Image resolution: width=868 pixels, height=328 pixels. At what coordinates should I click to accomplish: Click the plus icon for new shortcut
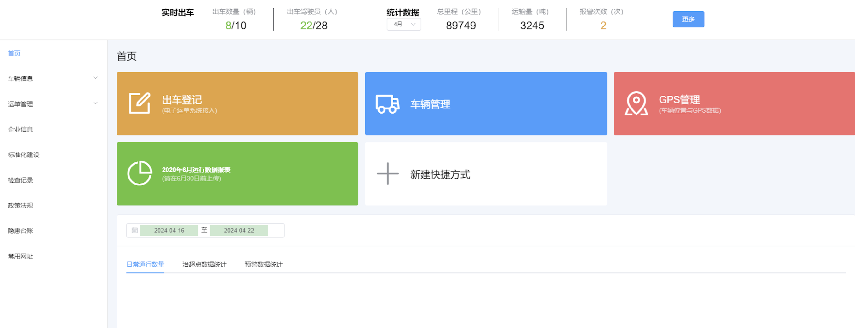(x=387, y=173)
